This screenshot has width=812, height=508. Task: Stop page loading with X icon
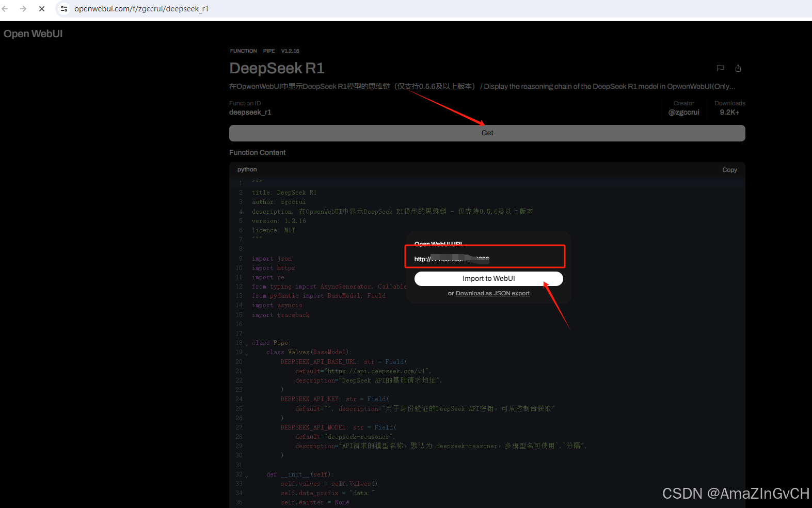pos(42,9)
